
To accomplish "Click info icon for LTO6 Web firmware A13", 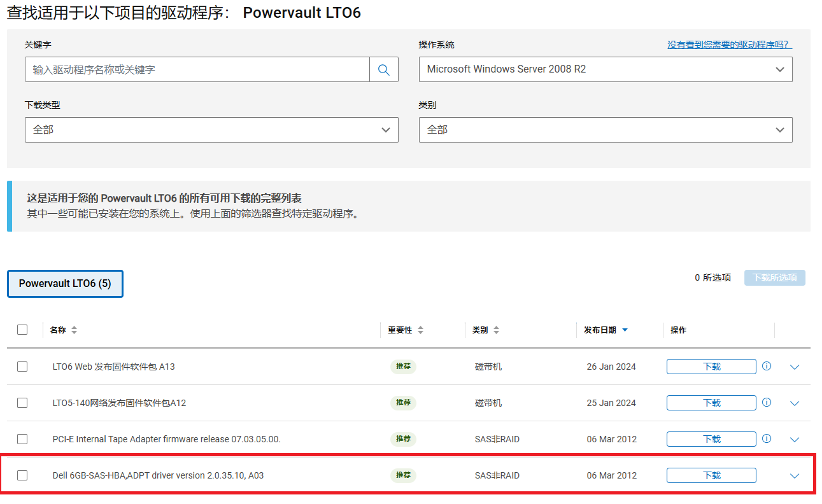I will click(767, 366).
